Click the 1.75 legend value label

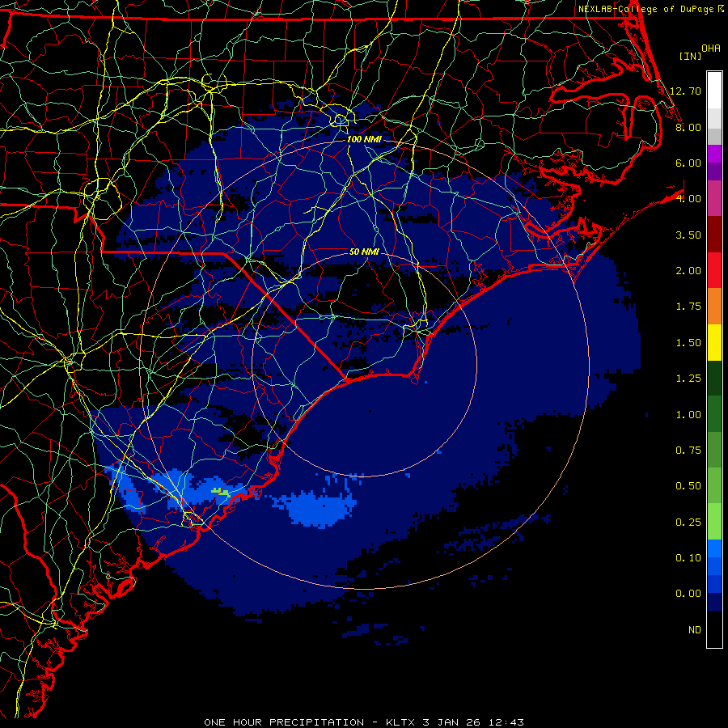[688, 307]
